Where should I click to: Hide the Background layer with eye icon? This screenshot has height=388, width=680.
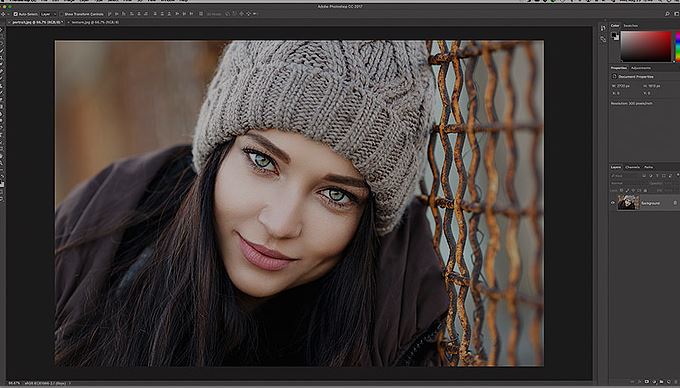(613, 203)
